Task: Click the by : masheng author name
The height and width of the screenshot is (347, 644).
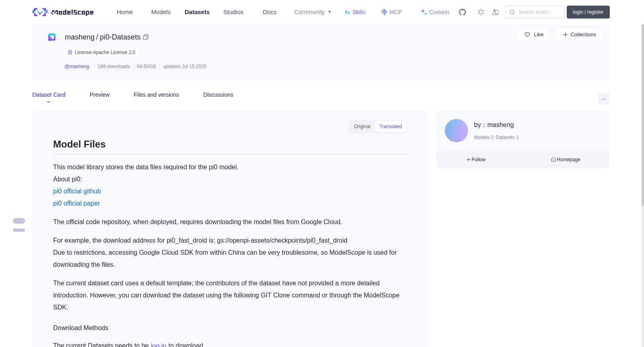Action: [494, 125]
